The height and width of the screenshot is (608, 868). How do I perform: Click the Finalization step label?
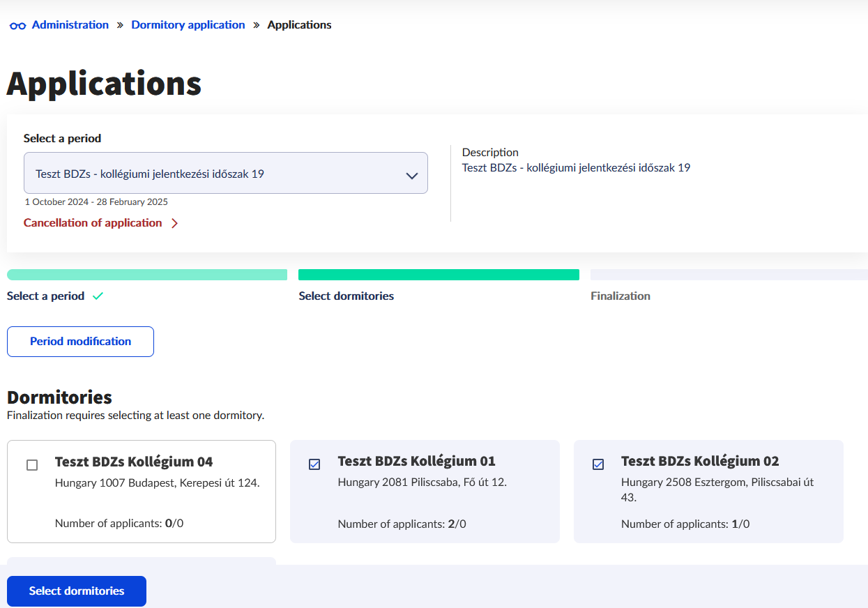[620, 296]
